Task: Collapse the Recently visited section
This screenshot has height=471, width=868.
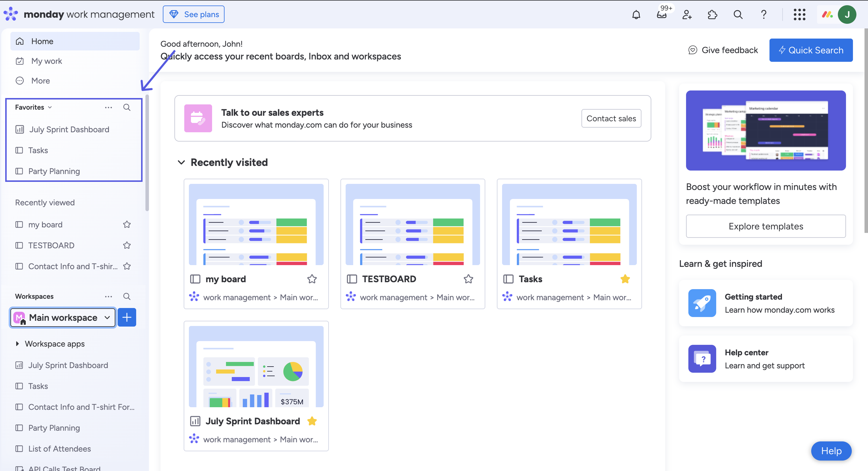Action: pyautogui.click(x=181, y=162)
